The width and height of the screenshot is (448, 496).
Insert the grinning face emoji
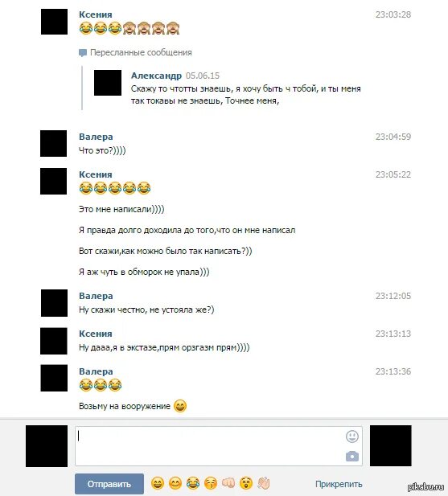point(158,483)
